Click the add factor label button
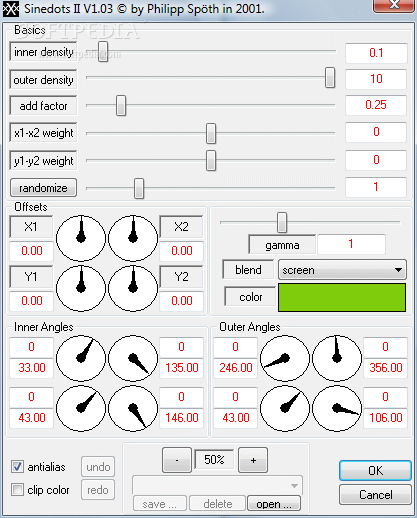This screenshot has width=417, height=518. click(43, 106)
